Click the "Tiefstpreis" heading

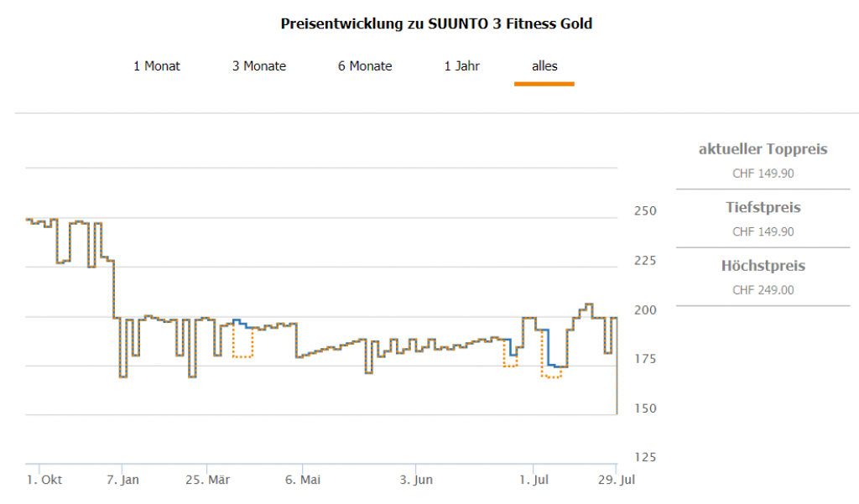(x=763, y=208)
